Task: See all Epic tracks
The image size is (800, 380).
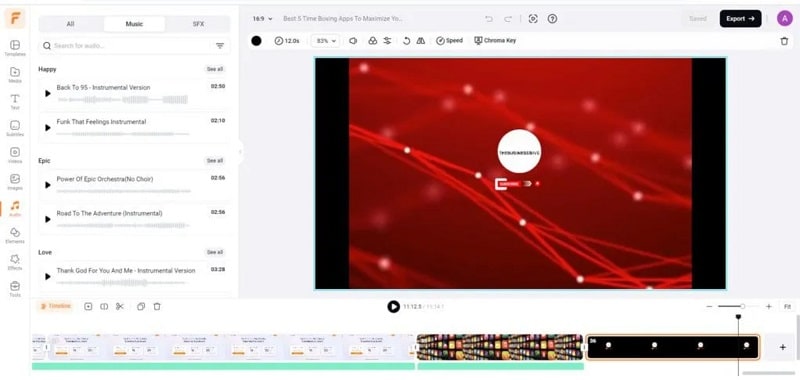Action: 215,161
